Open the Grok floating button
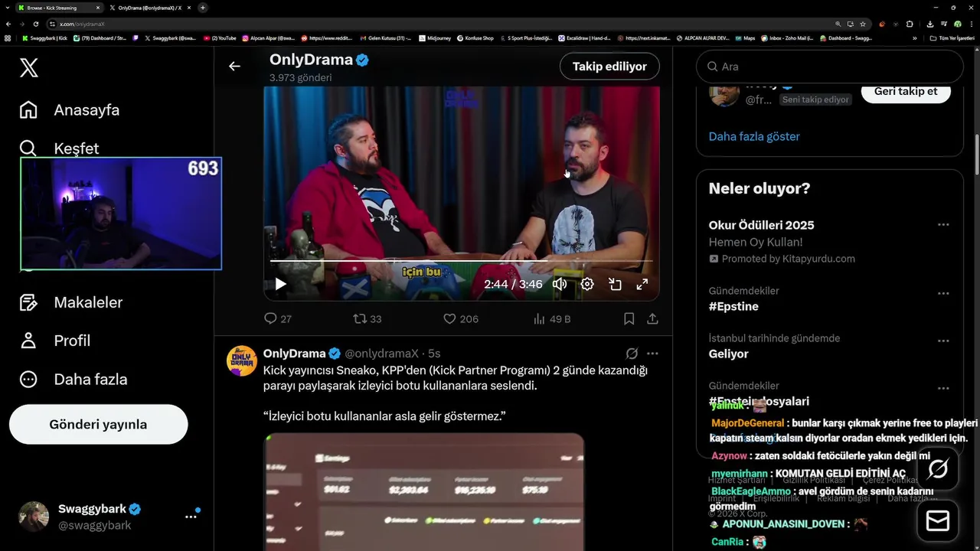 tap(938, 468)
